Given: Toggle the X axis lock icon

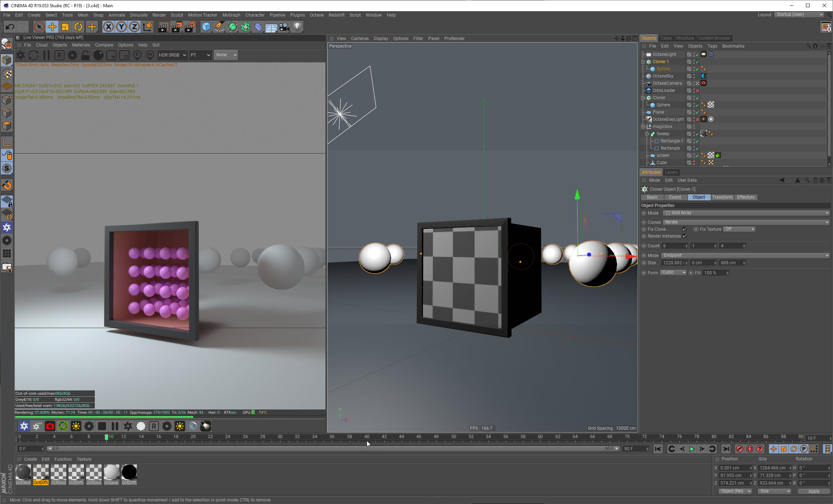Looking at the screenshot, I should (x=108, y=27).
